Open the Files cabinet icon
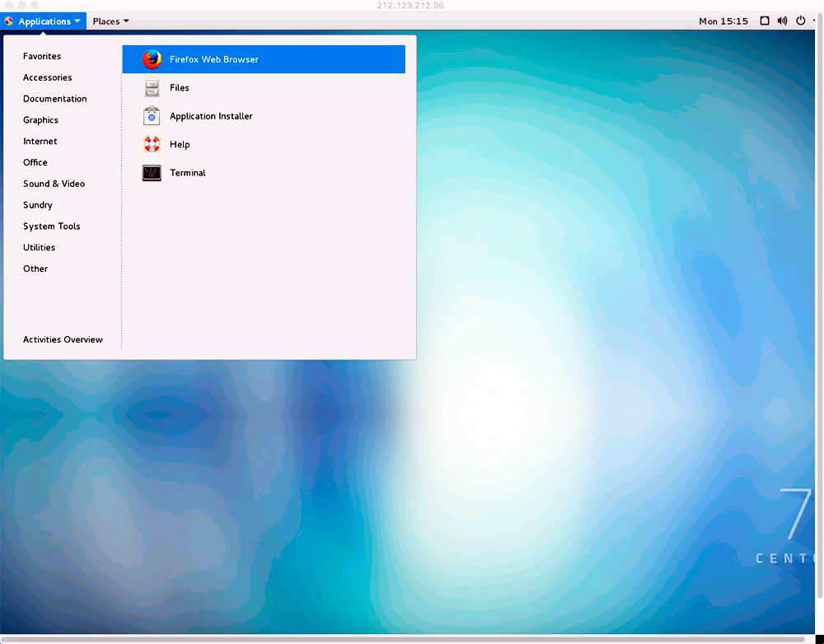The width and height of the screenshot is (824, 644). click(152, 88)
